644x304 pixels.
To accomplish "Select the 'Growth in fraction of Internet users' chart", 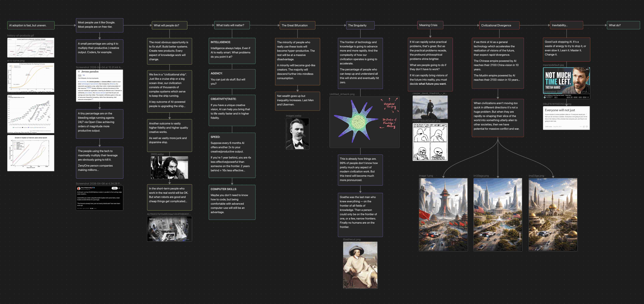I will (x=31, y=153).
